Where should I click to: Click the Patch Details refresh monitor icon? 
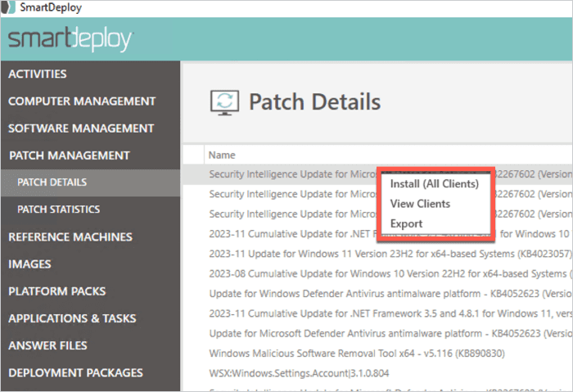pyautogui.click(x=224, y=102)
